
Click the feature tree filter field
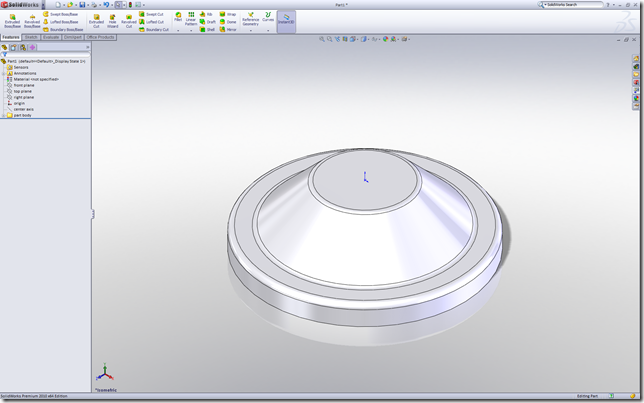[x=46, y=54]
